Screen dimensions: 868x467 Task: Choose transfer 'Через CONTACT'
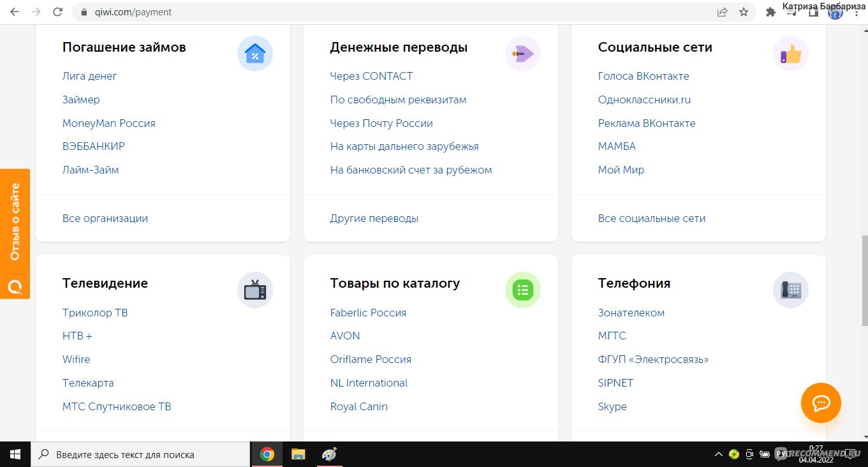(372, 76)
